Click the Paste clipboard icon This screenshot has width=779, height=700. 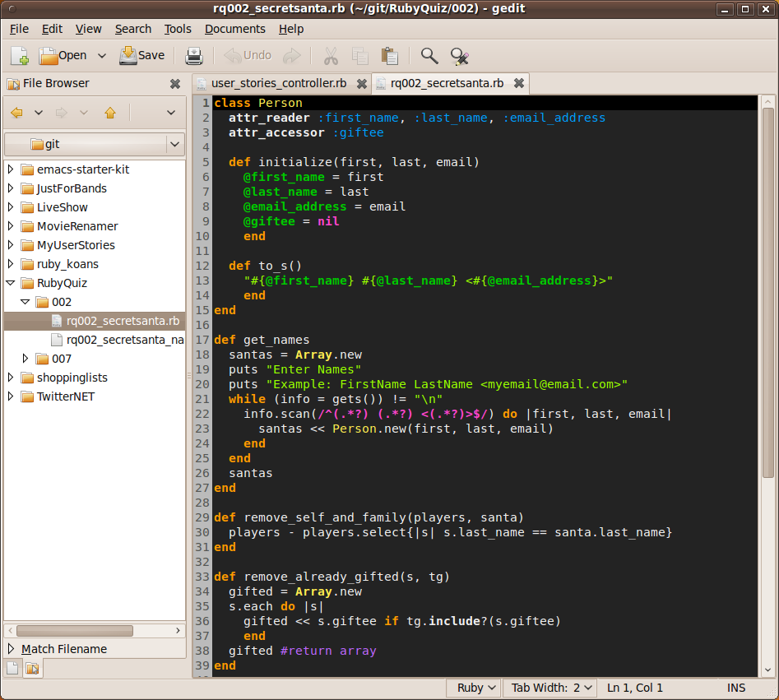389,56
